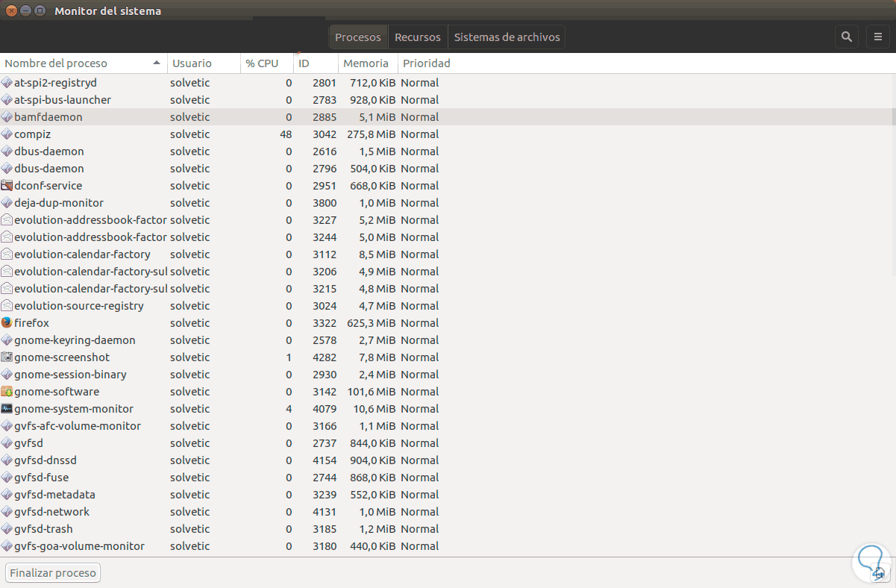This screenshot has width=896, height=588.
Task: Sort by the ID column header
Action: [316, 63]
